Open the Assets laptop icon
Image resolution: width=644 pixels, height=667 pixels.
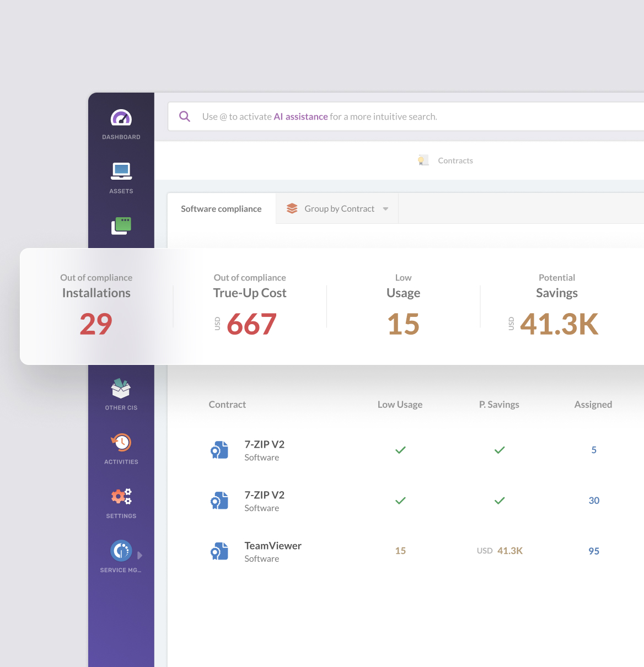(121, 171)
